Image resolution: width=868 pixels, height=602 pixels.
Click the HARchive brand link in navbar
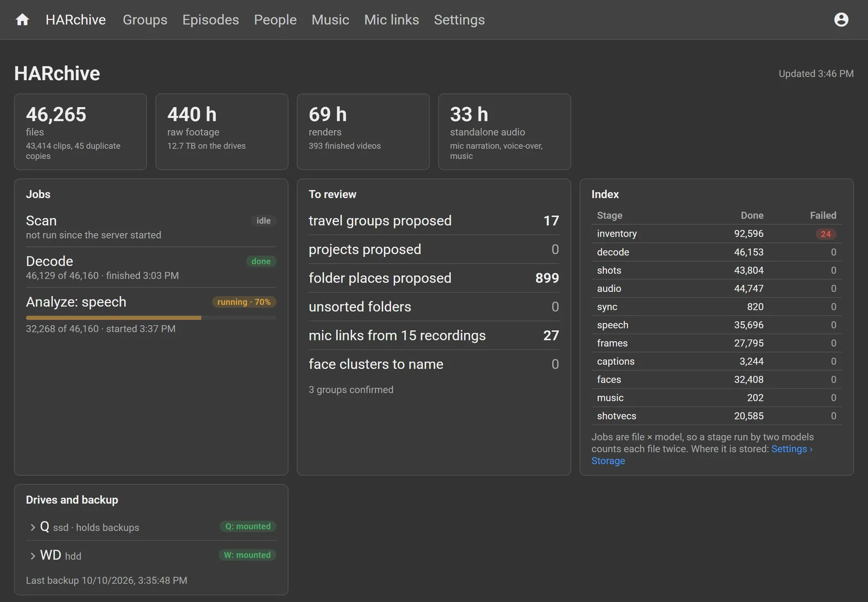pos(75,20)
